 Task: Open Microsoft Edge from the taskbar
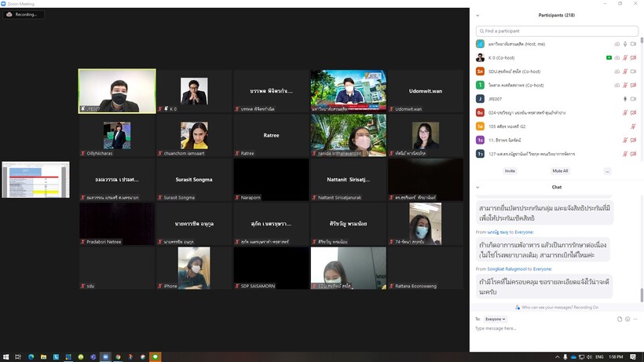31,357
